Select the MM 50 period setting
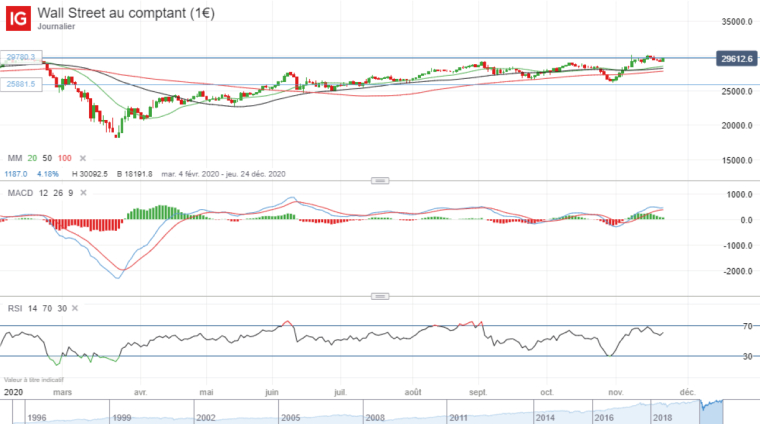Viewport: 760px width, 424px height. coord(47,158)
